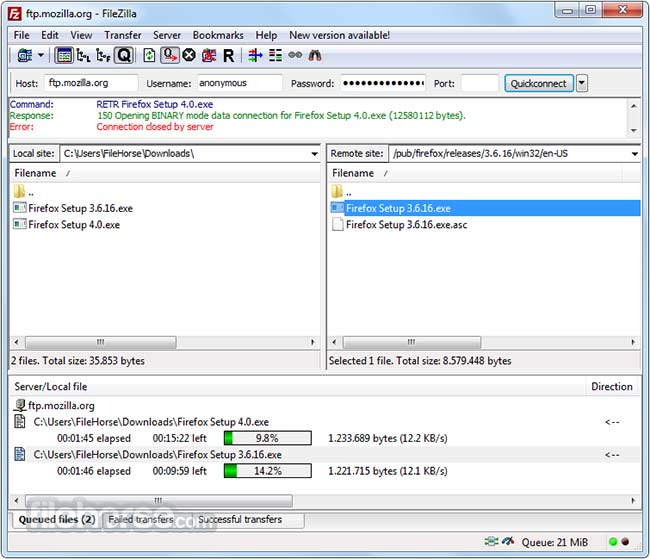This screenshot has width=650, height=559.
Task: Click the reconnect R icon
Action: 229,55
